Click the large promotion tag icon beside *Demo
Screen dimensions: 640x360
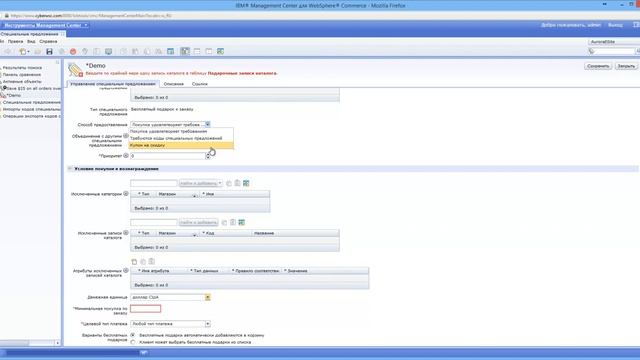[x=76, y=70]
